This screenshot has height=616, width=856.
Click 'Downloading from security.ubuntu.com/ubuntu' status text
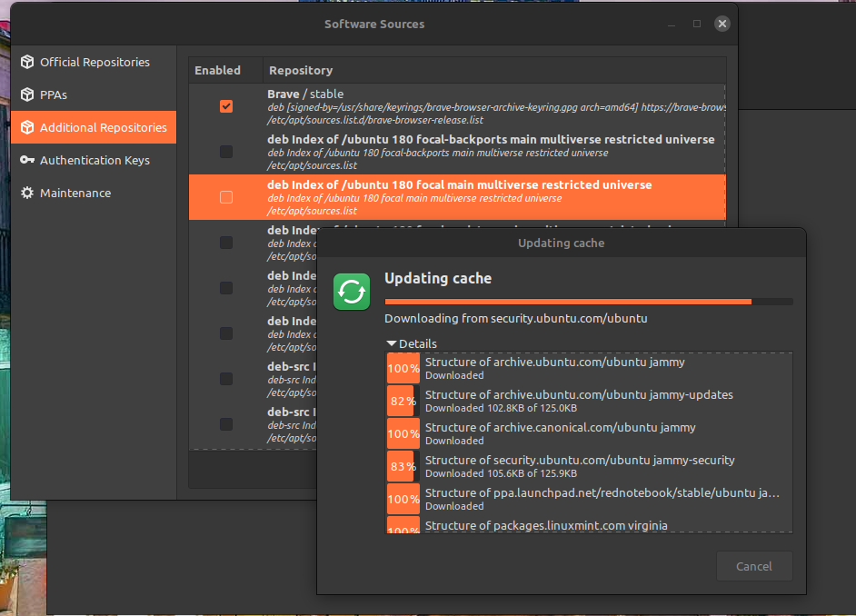(516, 319)
